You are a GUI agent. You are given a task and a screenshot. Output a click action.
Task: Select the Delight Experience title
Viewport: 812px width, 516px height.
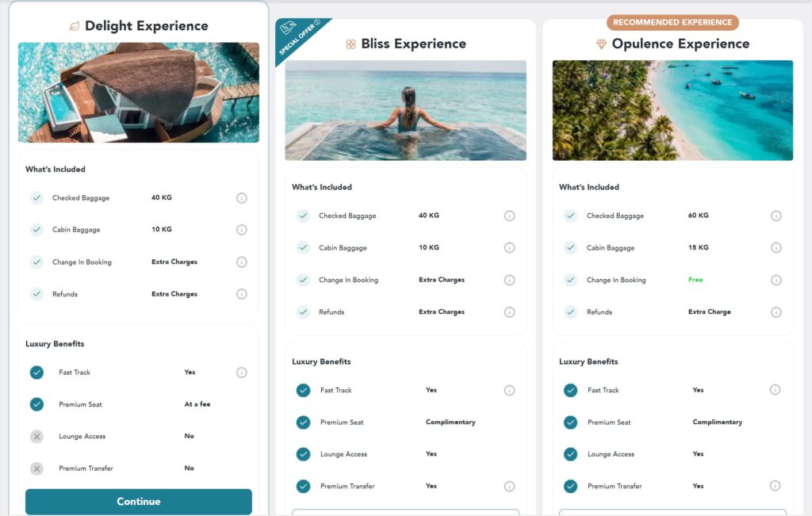click(147, 26)
